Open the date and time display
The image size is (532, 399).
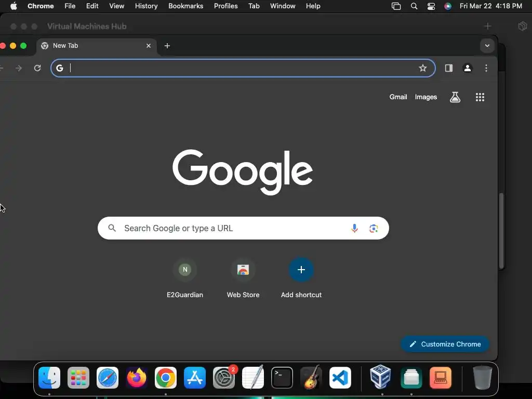490,6
